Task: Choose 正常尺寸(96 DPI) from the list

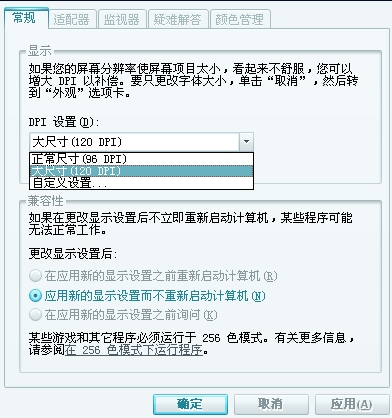Action: [x=141, y=159]
